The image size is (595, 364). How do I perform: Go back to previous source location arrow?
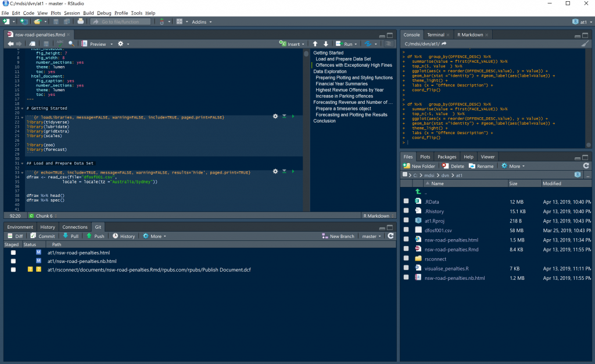tap(10, 44)
